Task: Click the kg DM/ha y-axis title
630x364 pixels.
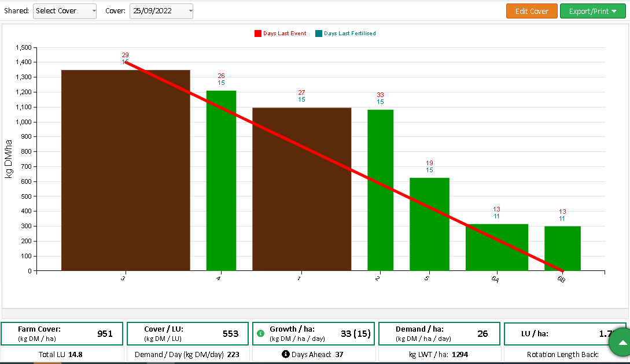Action: 9,159
